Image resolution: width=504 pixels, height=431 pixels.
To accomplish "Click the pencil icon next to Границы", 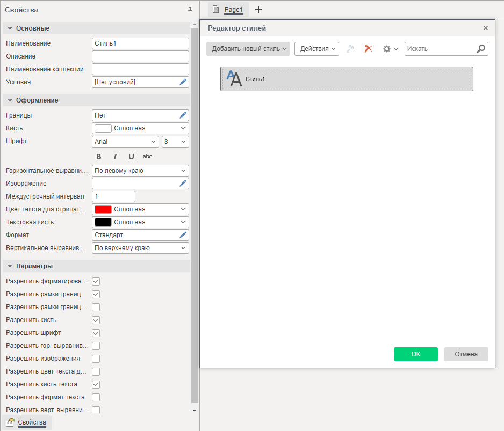I will [x=183, y=115].
